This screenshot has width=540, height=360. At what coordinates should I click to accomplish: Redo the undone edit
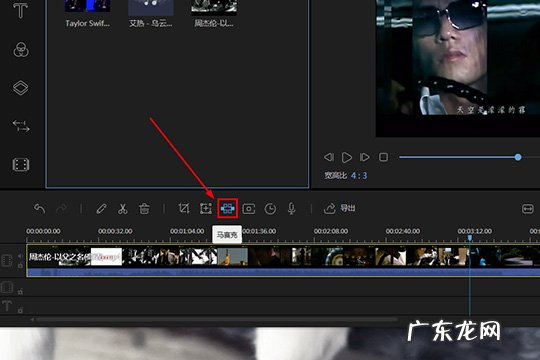click(62, 208)
